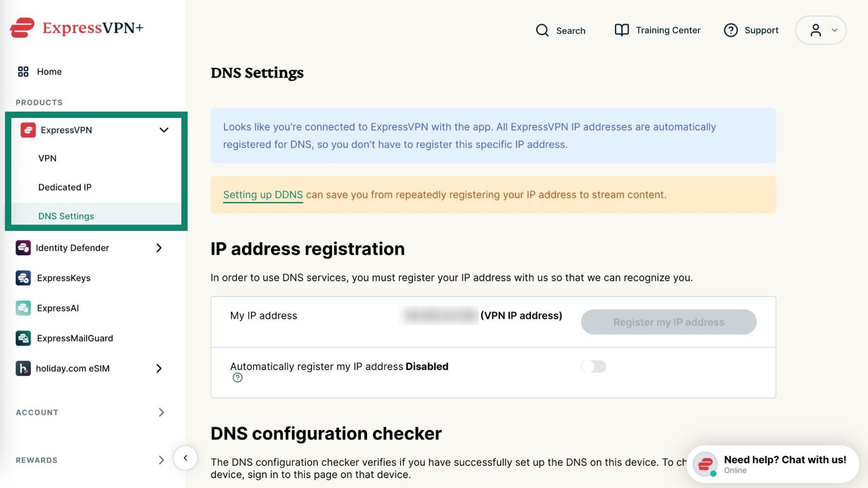868x488 pixels.
Task: Click the IP address registration heading
Action: coord(307,249)
